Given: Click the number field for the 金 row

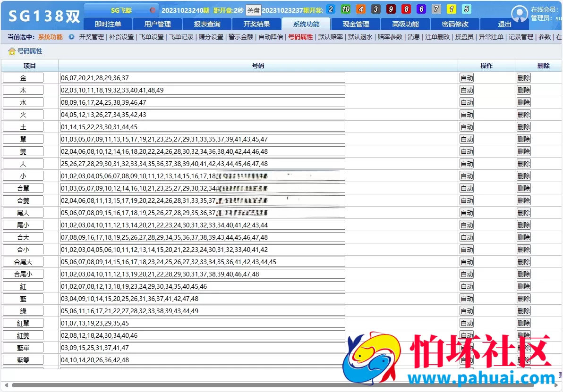Looking at the screenshot, I should [202, 78].
